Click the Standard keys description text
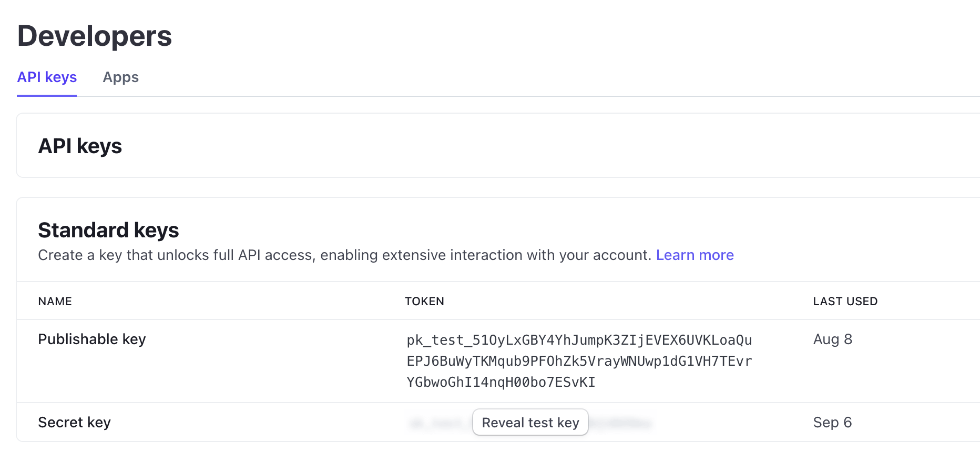980x461 pixels. point(344,255)
